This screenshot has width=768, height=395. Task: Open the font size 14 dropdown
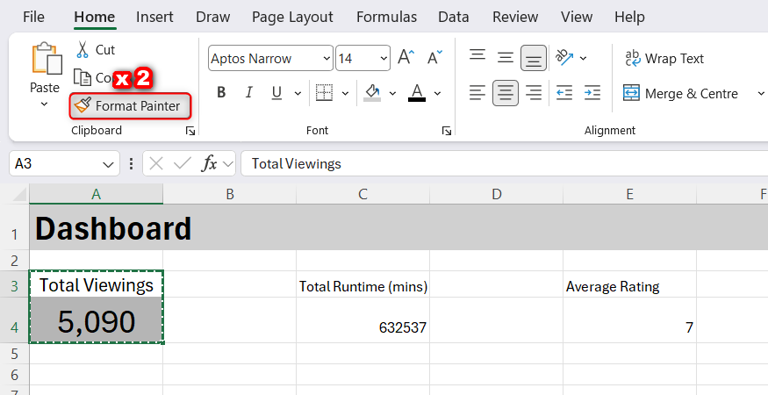(x=384, y=58)
